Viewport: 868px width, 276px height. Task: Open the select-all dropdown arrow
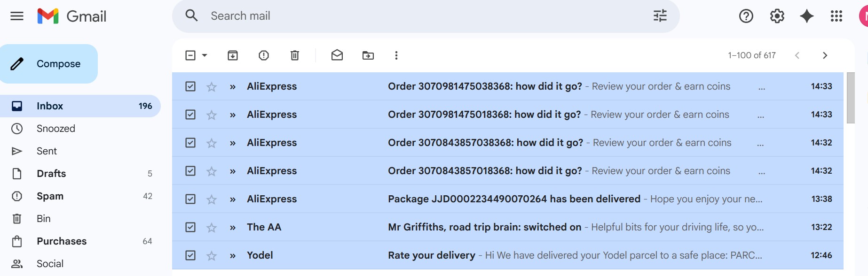(205, 55)
